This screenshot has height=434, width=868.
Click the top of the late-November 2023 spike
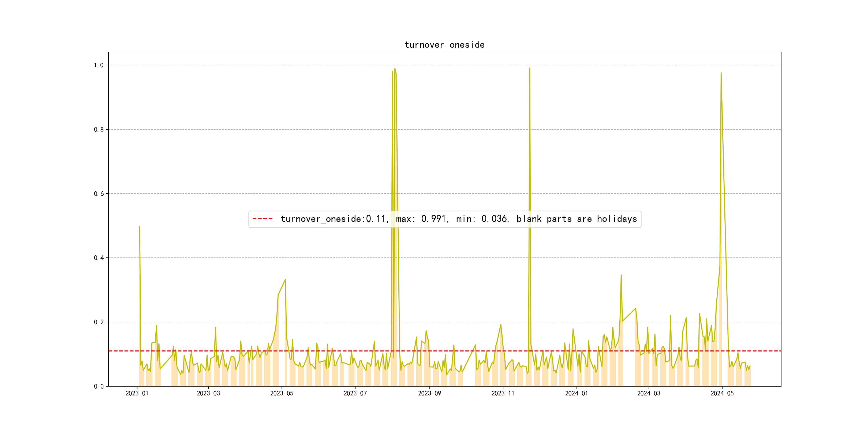tap(529, 68)
